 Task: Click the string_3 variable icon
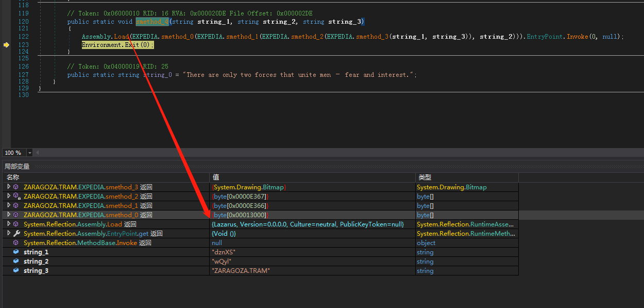pyautogui.click(x=16, y=271)
